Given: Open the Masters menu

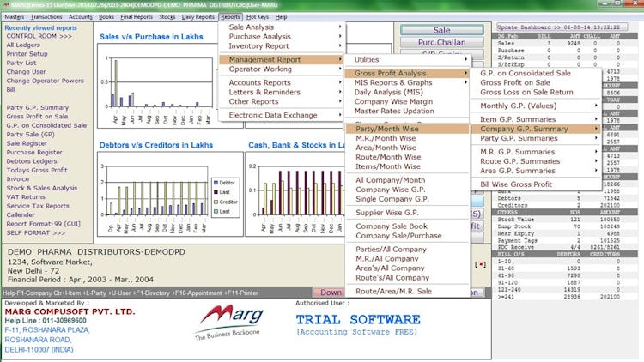Looking at the screenshot, I should tap(15, 17).
